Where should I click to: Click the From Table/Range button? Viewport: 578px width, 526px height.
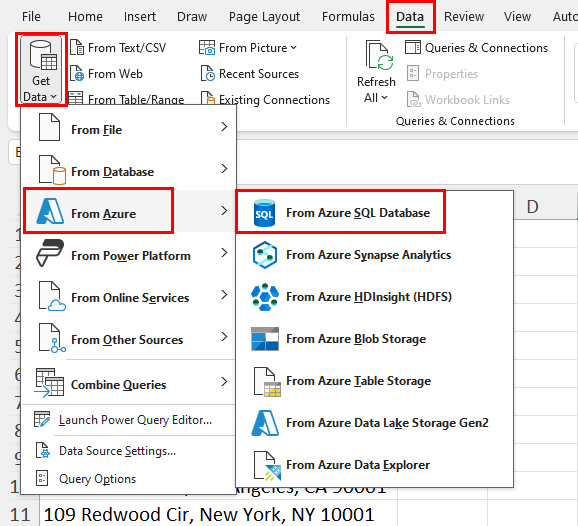click(126, 99)
